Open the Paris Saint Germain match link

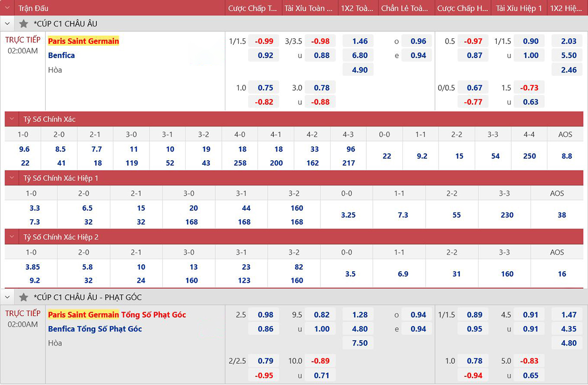[83, 41]
